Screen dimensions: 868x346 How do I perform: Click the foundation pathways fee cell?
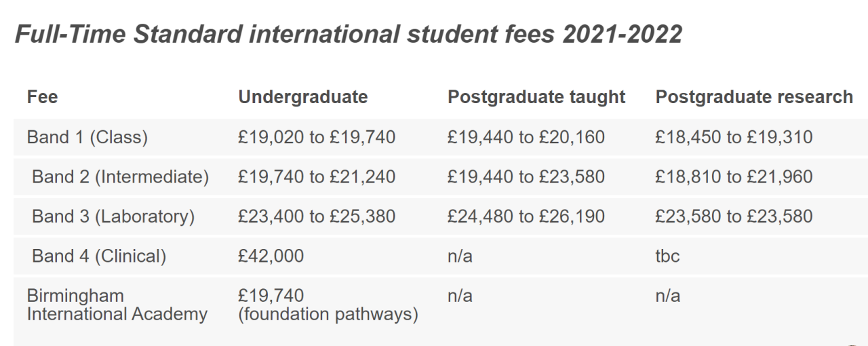pyautogui.click(x=328, y=305)
